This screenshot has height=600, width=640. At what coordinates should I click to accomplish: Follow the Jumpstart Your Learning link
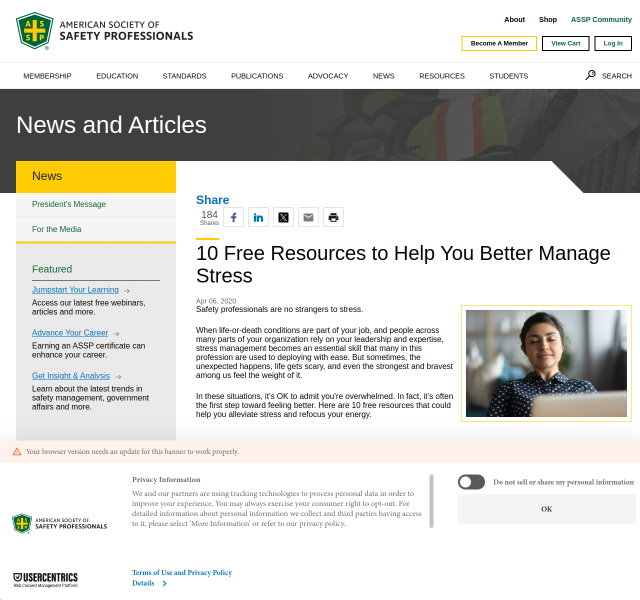[76, 290]
